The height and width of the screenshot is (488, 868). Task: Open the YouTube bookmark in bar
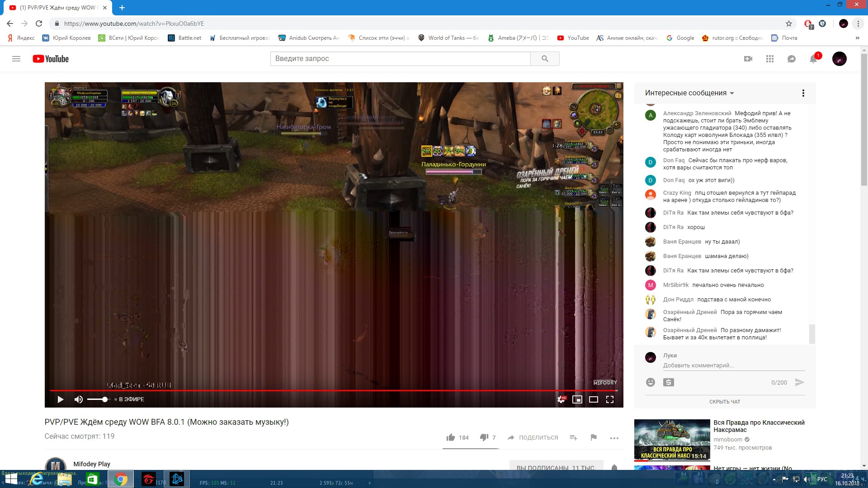pyautogui.click(x=573, y=38)
